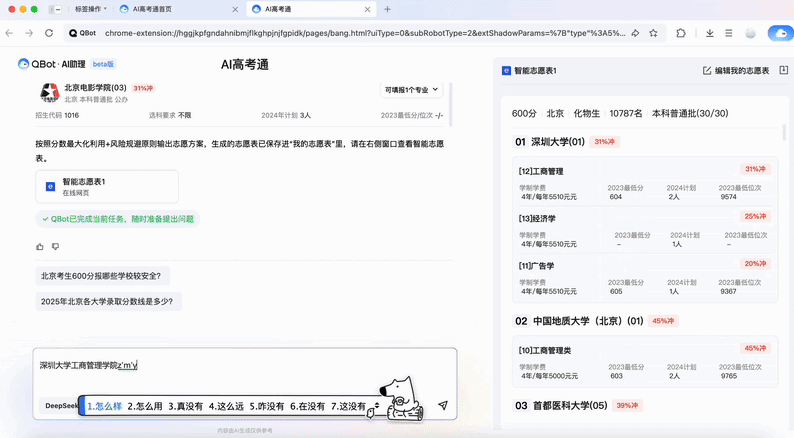The height and width of the screenshot is (438, 794).
Task: Open the user profile avatar
Action: pyautogui.click(x=750, y=33)
